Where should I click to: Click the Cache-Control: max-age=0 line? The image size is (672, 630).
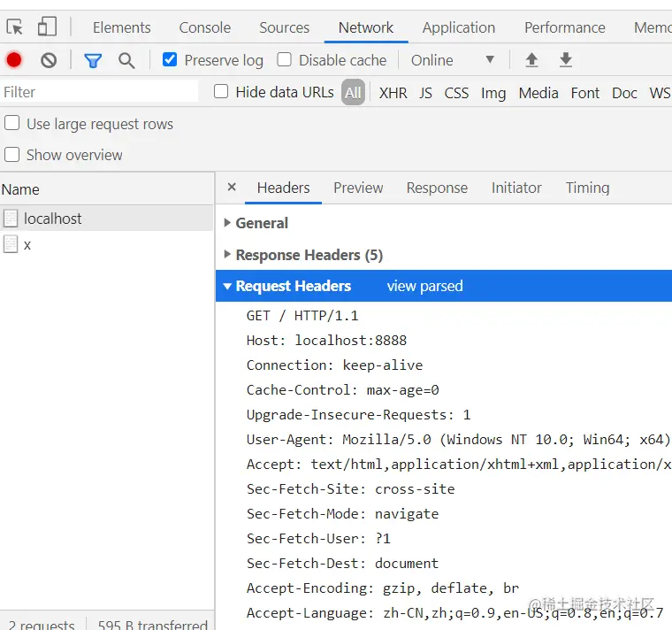pos(342,390)
